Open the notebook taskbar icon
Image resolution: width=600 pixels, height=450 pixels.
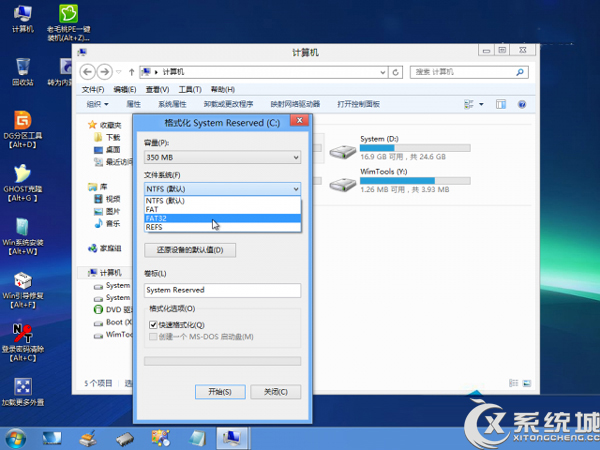(198, 439)
